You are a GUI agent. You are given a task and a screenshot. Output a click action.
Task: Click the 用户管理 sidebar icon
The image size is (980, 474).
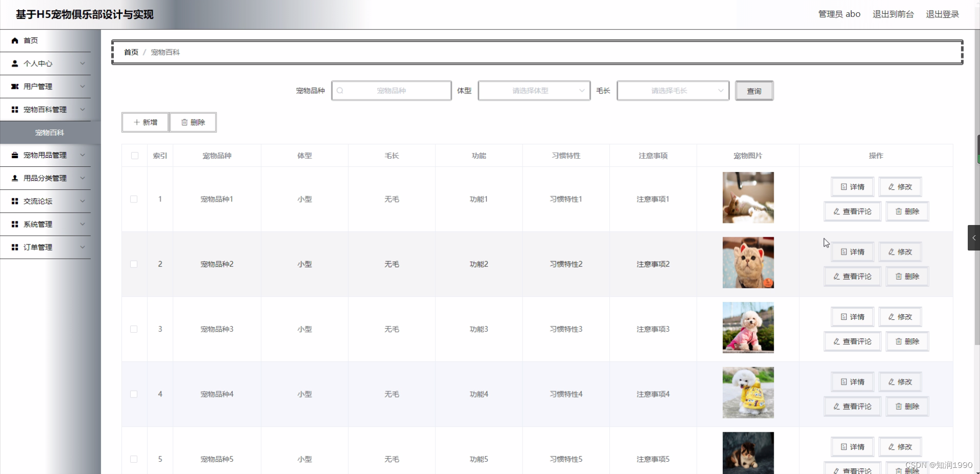pyautogui.click(x=15, y=86)
